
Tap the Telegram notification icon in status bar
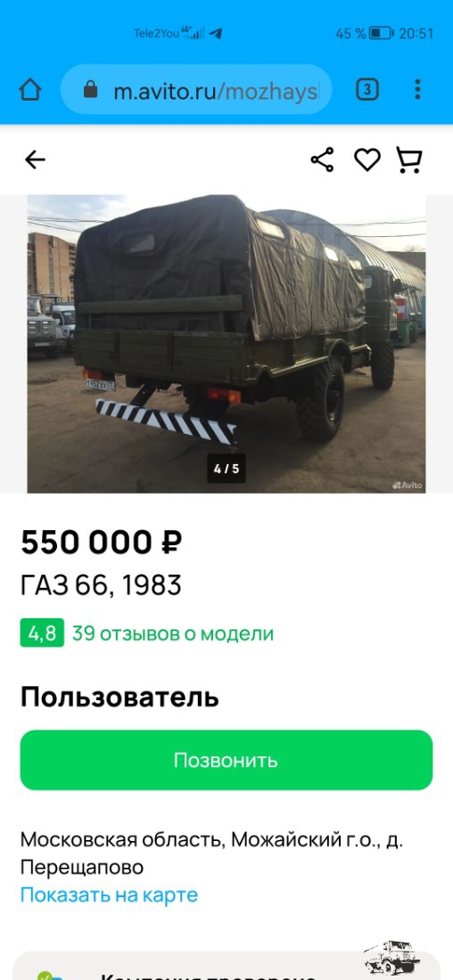tap(216, 33)
